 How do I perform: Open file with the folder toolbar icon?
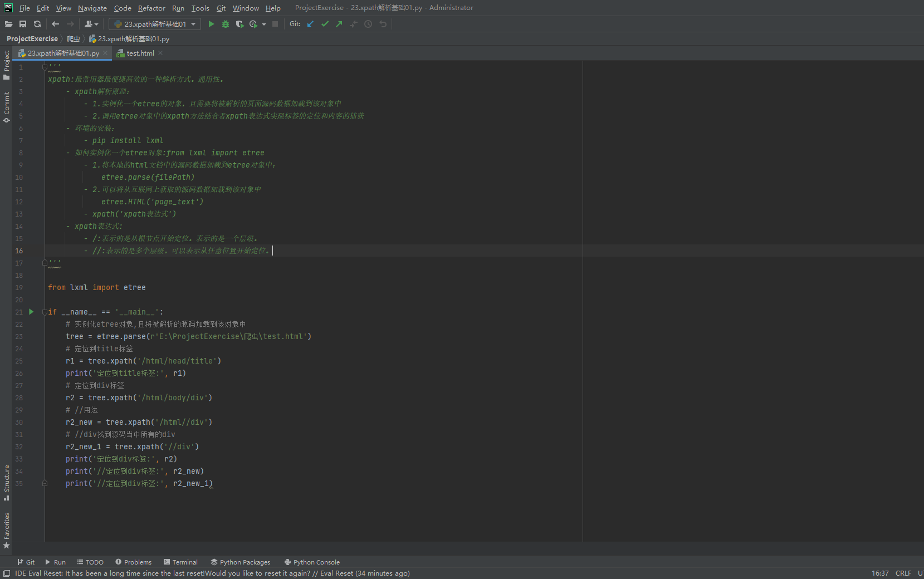[8, 24]
